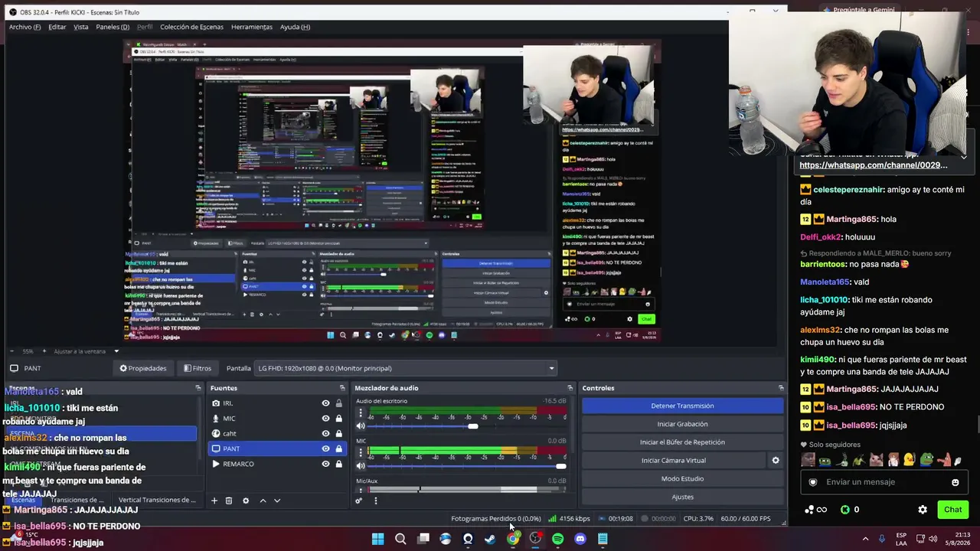The image size is (980, 551).
Task: Show hidden system tray icons chevron
Action: (865, 539)
